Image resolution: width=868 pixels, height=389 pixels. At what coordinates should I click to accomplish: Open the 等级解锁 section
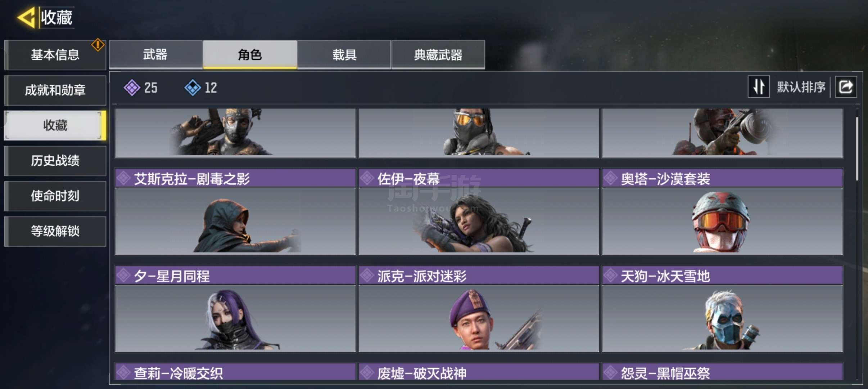pyautogui.click(x=55, y=231)
